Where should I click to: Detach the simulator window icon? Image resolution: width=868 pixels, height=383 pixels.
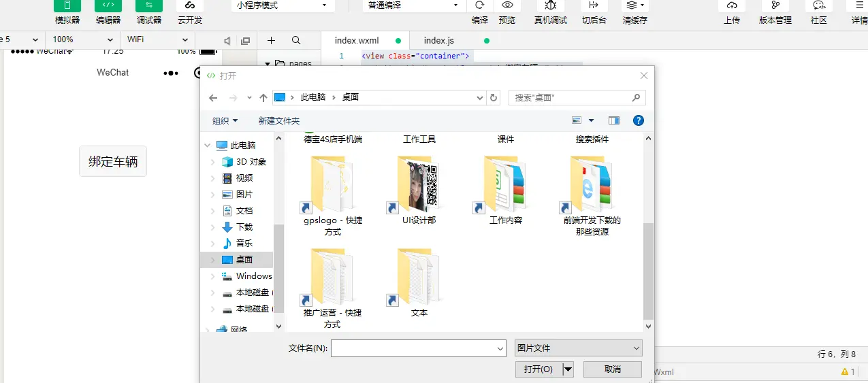tap(245, 41)
